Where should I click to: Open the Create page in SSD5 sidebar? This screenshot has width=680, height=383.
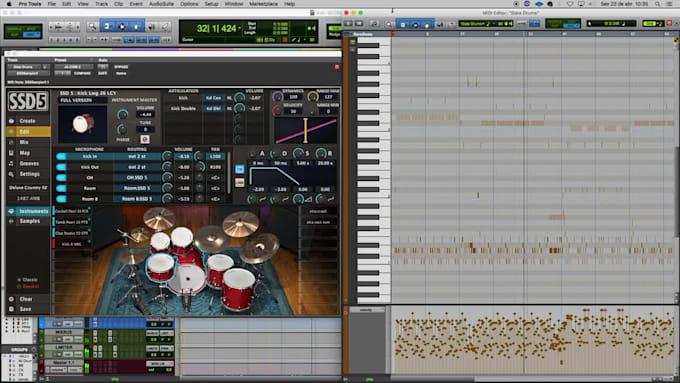pos(27,121)
